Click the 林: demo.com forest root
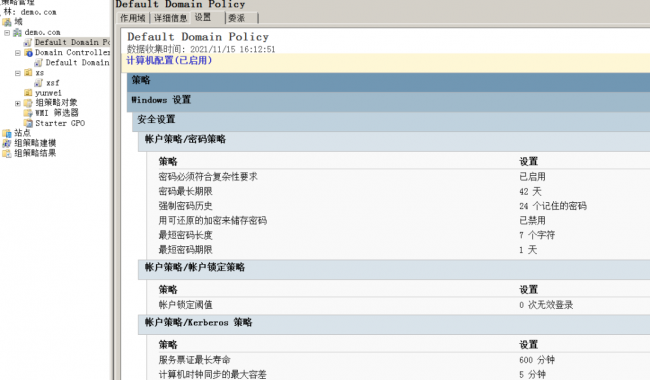Image resolution: width=650 pixels, height=380 pixels. point(30,12)
